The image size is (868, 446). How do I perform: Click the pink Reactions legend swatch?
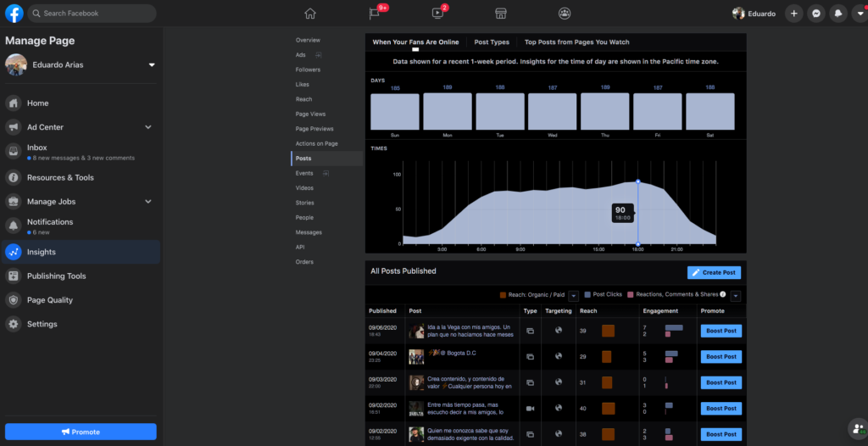tap(631, 295)
